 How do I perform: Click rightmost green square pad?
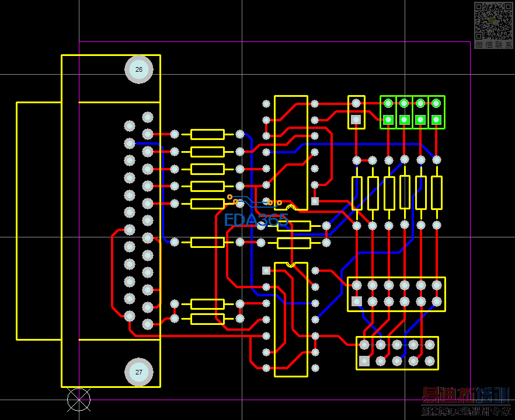(436, 120)
